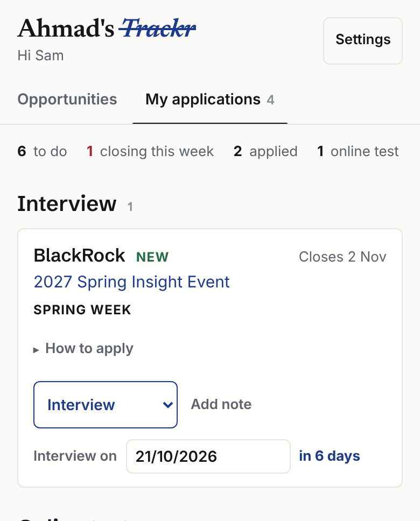Click the '1 online test' stat

pos(358,152)
